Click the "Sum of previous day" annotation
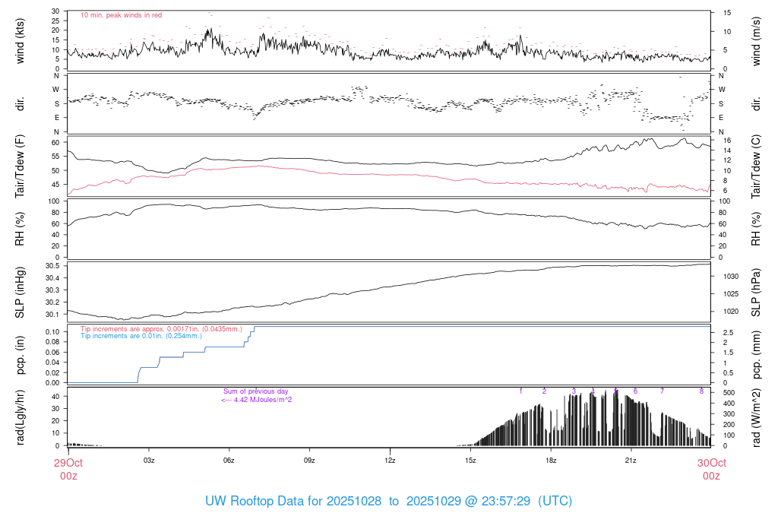The image size is (778, 532). 256,391
